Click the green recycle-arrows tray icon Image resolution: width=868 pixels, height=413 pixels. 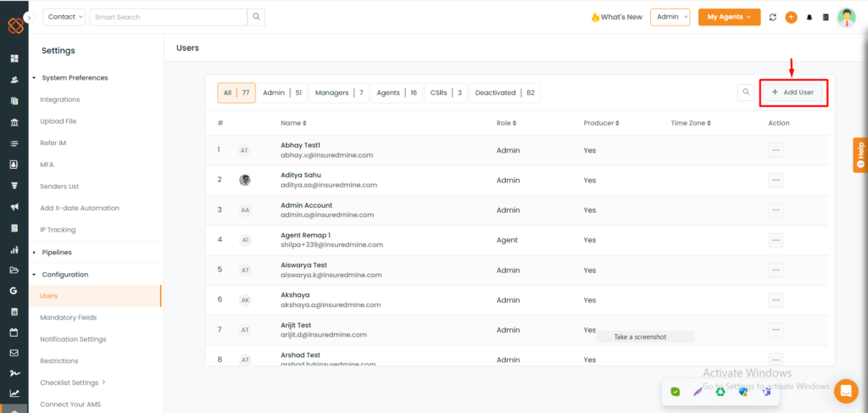point(721,392)
